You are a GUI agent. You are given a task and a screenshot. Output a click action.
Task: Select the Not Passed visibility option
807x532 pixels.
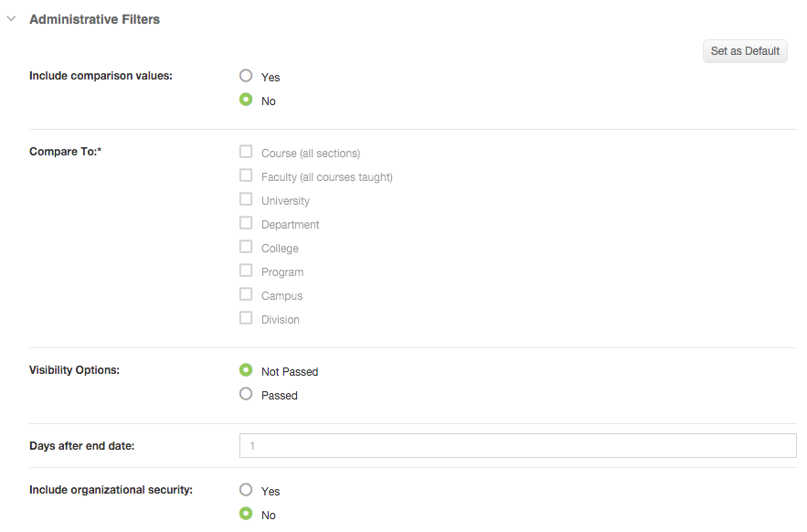(x=246, y=370)
